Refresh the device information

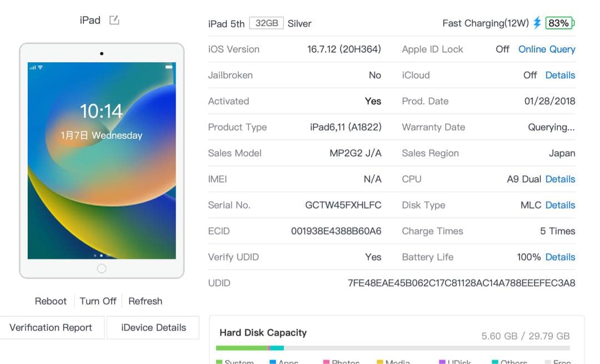145,301
